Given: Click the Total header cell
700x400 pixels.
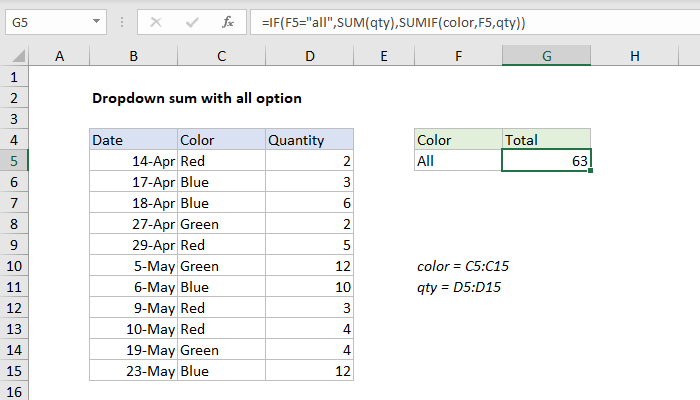Looking at the screenshot, I should (546, 140).
